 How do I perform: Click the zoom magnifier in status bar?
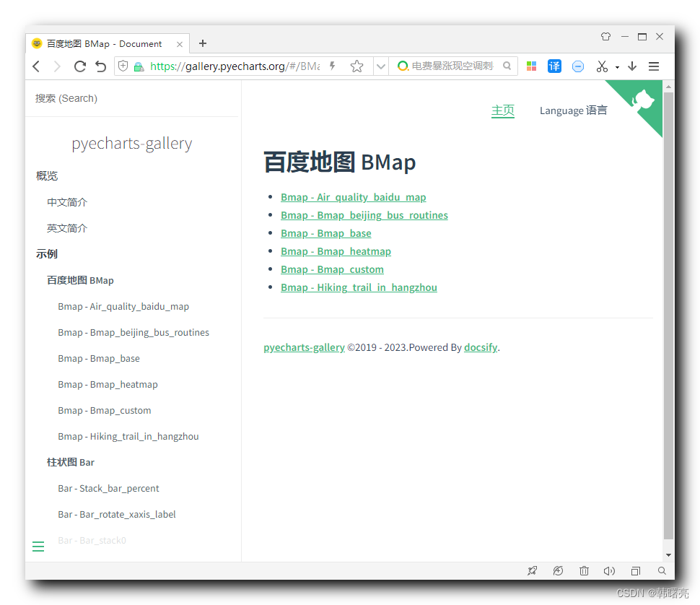[662, 570]
